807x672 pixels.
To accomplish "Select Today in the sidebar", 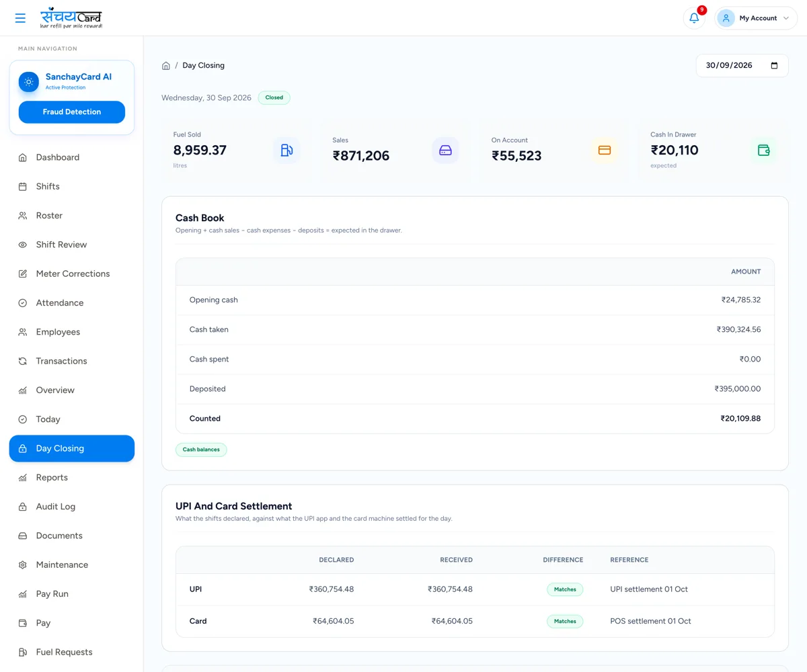I will [x=72, y=419].
